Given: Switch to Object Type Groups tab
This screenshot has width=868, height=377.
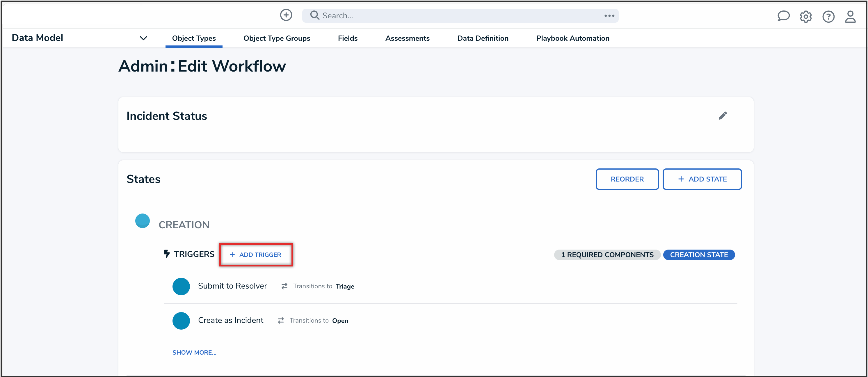Looking at the screenshot, I should pos(277,38).
